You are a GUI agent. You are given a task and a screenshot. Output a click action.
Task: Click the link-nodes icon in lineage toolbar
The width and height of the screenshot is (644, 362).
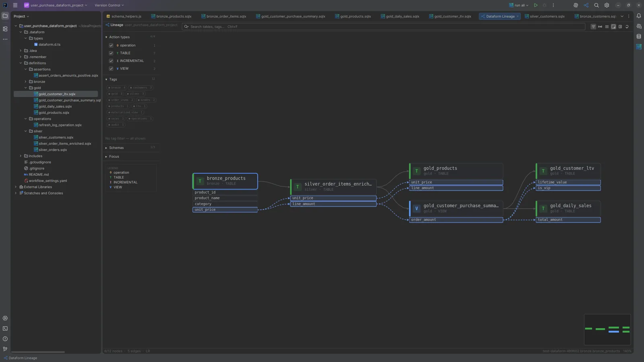pyautogui.click(x=600, y=27)
